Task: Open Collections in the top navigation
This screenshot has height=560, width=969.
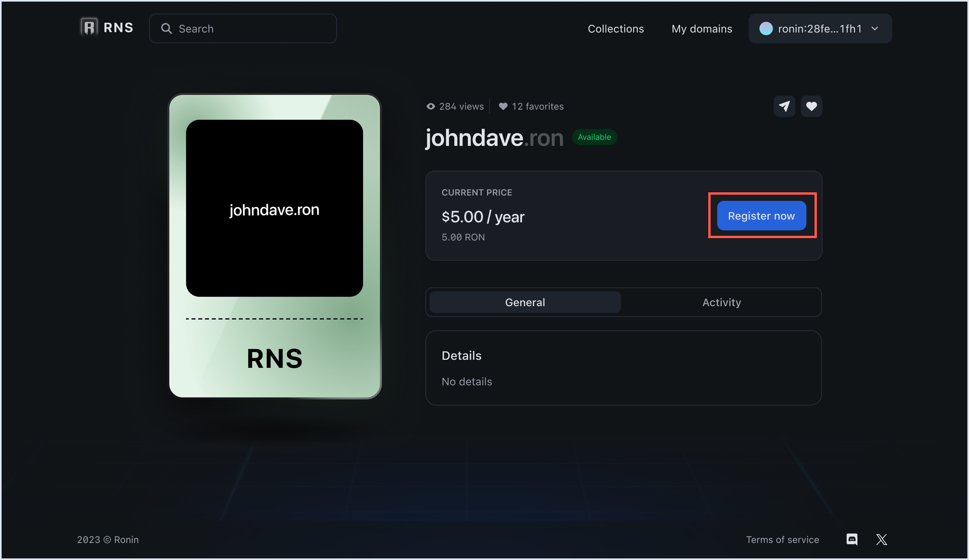Action: point(616,29)
